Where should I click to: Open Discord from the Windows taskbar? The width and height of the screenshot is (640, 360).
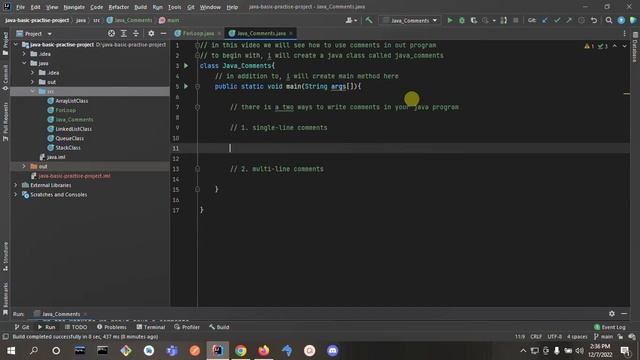point(333,351)
